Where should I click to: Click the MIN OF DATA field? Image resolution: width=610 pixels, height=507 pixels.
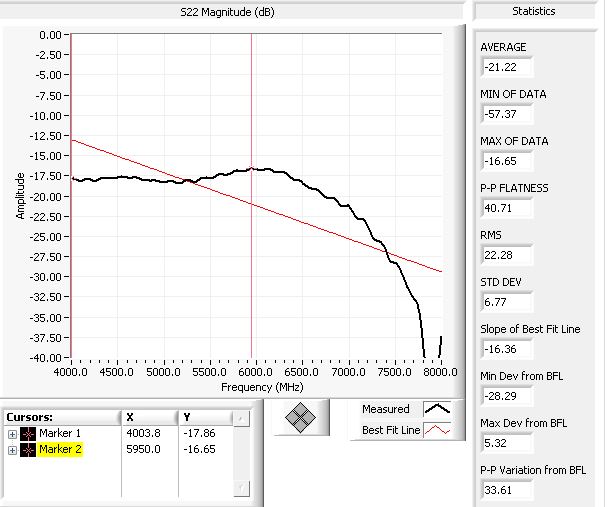(507, 114)
